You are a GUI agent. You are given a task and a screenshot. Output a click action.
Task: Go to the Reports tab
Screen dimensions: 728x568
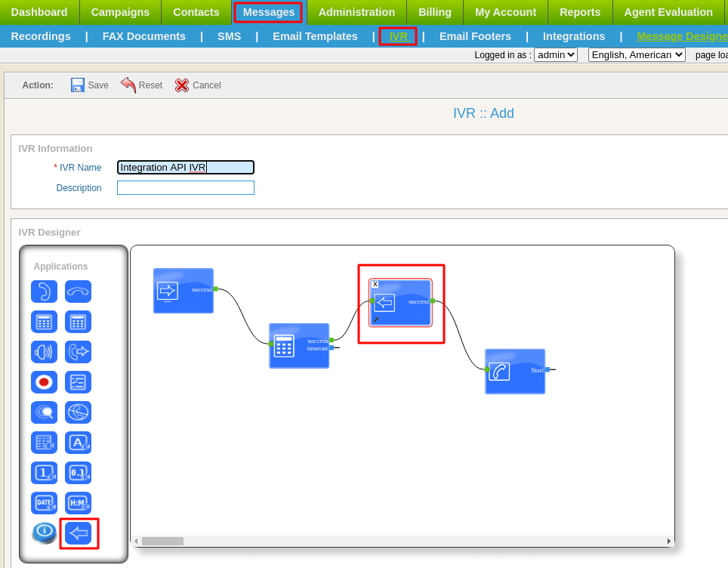580,12
